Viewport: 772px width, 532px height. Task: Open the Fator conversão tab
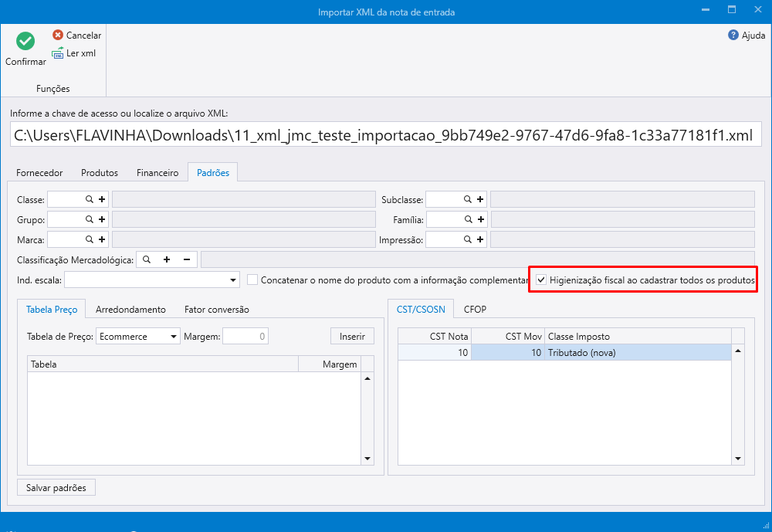[217, 310]
